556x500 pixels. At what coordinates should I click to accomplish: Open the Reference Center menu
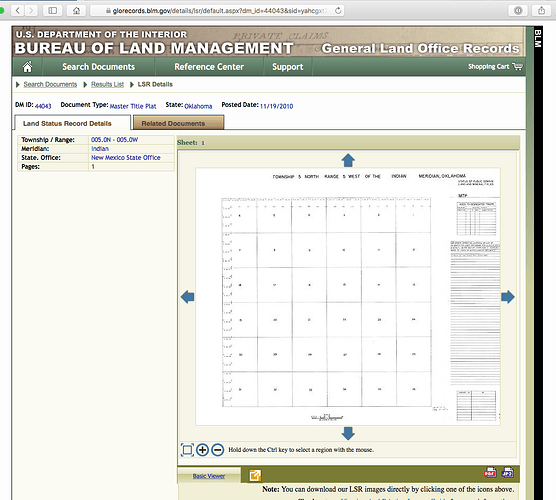click(x=209, y=67)
